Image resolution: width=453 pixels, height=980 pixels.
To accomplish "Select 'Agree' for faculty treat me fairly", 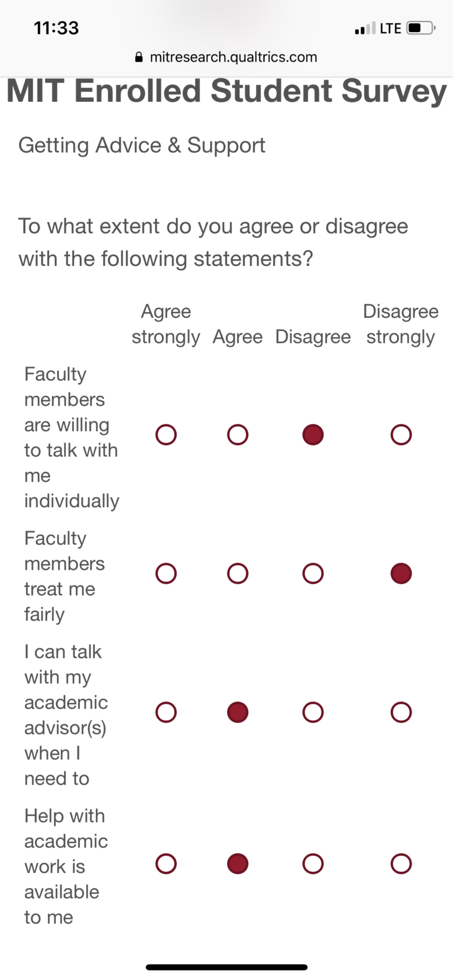I will coord(237,573).
